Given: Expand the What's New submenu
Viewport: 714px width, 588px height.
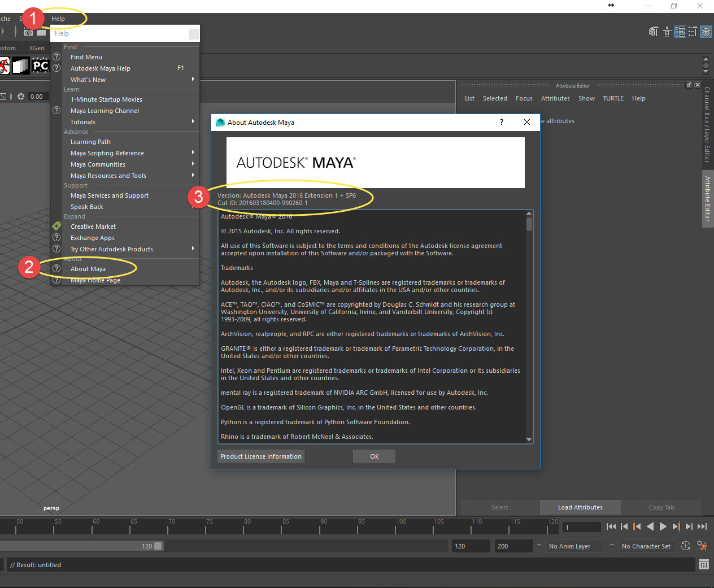Looking at the screenshot, I should tap(193, 79).
